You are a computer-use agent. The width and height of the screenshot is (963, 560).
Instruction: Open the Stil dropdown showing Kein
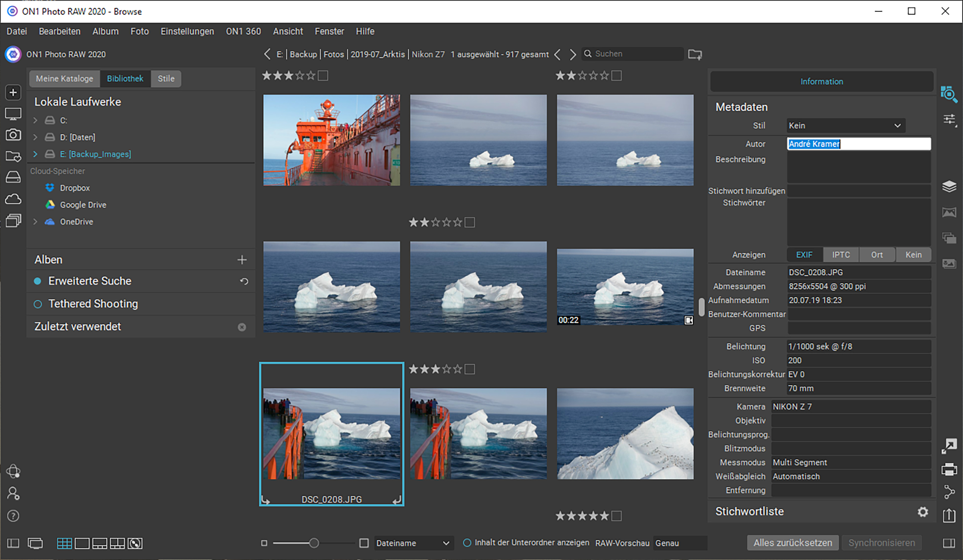pos(846,126)
